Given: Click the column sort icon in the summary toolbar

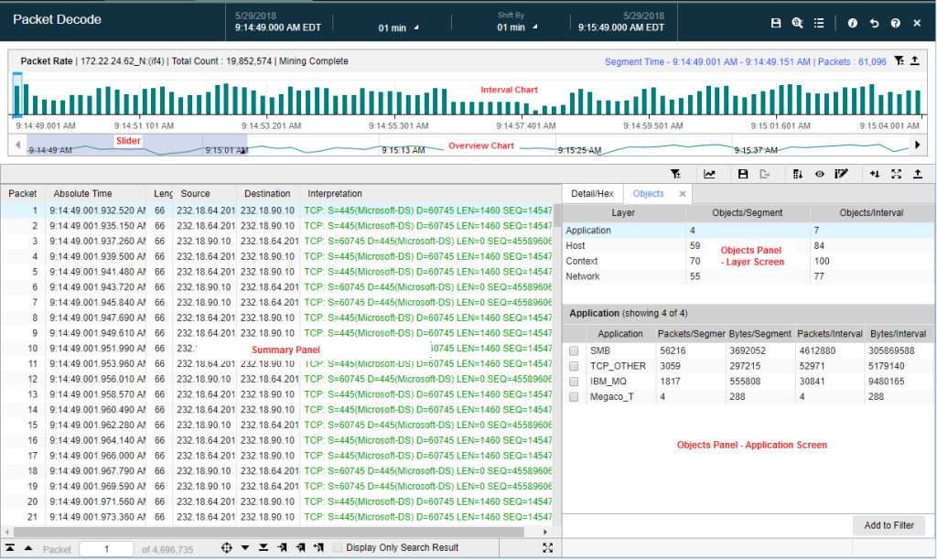Looking at the screenshot, I should (798, 174).
